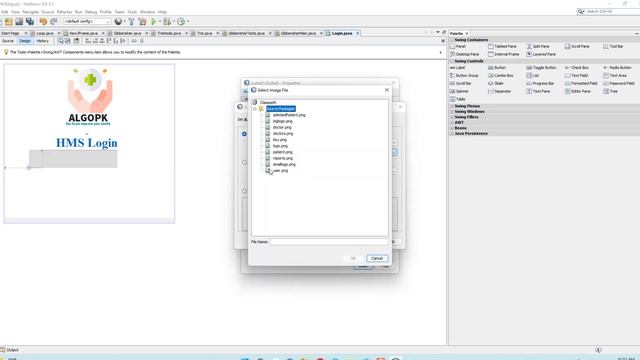This screenshot has height=360, width=640.
Task: Select reports.png in the file tree
Action: pyautogui.click(x=282, y=158)
